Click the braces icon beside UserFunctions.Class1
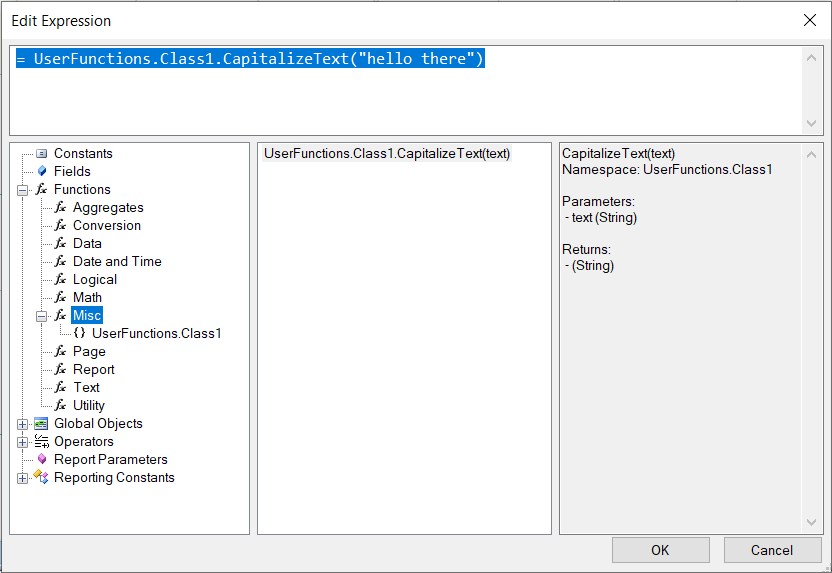 point(80,333)
